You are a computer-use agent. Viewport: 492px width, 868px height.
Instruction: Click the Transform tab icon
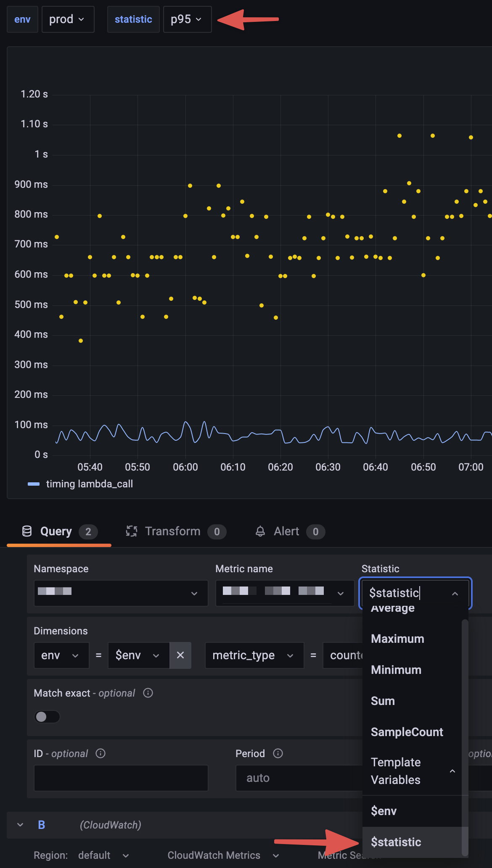[132, 531]
